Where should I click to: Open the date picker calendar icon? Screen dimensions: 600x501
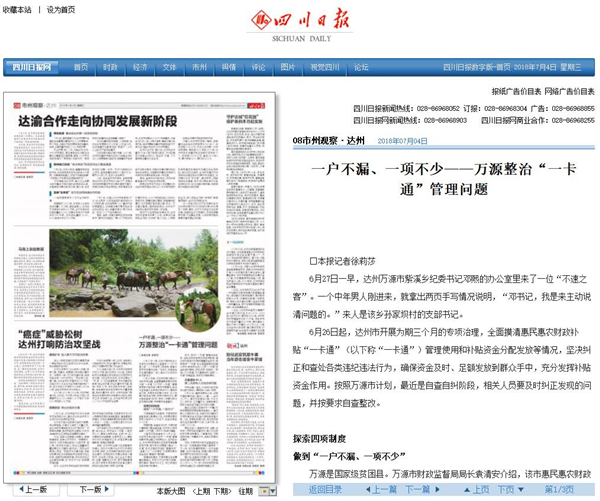coord(264,491)
